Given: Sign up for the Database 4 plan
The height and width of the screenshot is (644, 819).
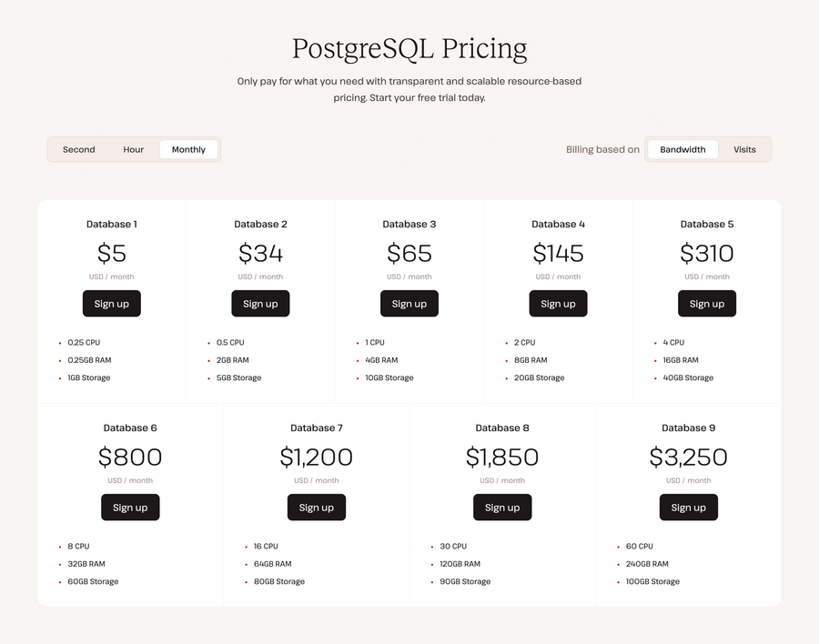Looking at the screenshot, I should pos(558,303).
